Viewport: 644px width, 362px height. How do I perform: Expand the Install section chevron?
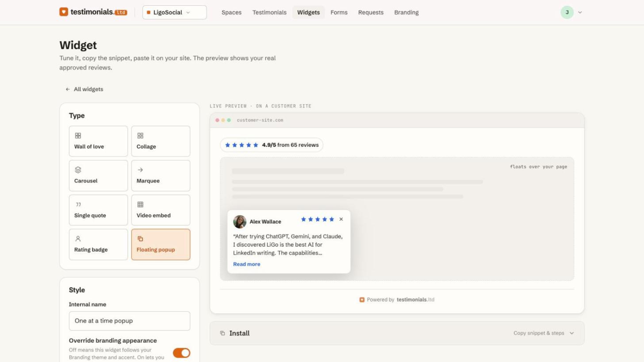tap(572, 333)
